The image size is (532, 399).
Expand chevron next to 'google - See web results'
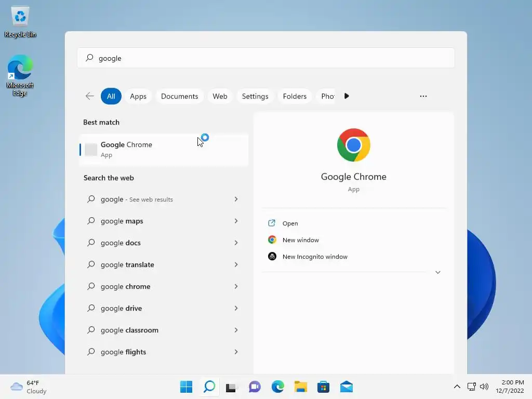click(236, 199)
